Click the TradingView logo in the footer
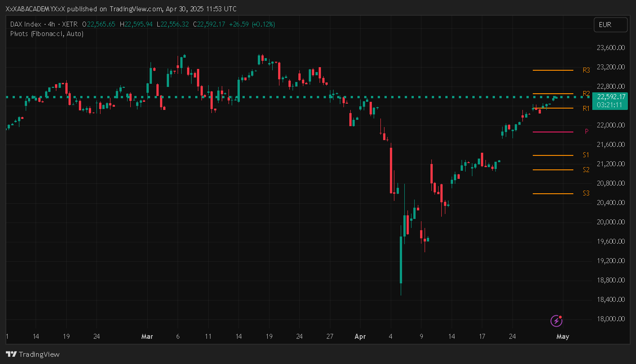636x364 pixels. [32, 354]
